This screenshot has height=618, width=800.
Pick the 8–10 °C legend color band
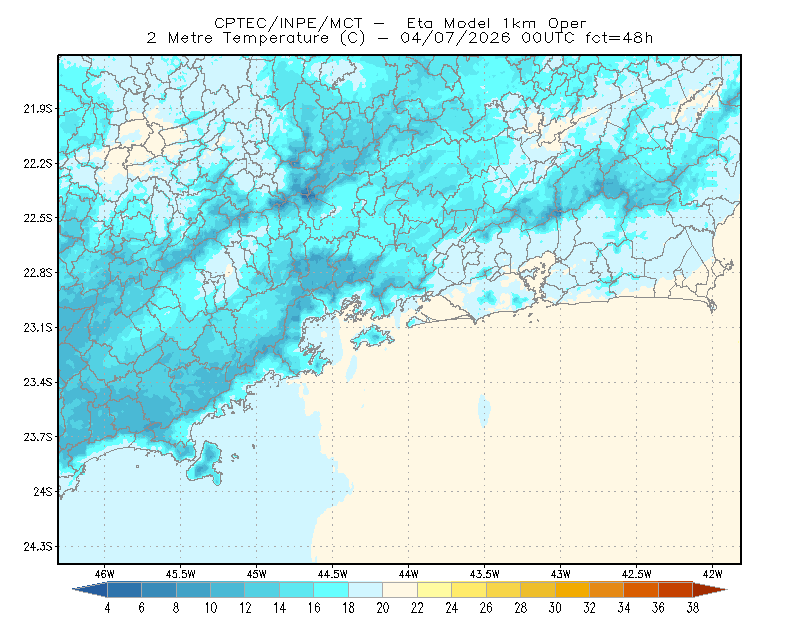pos(193,590)
